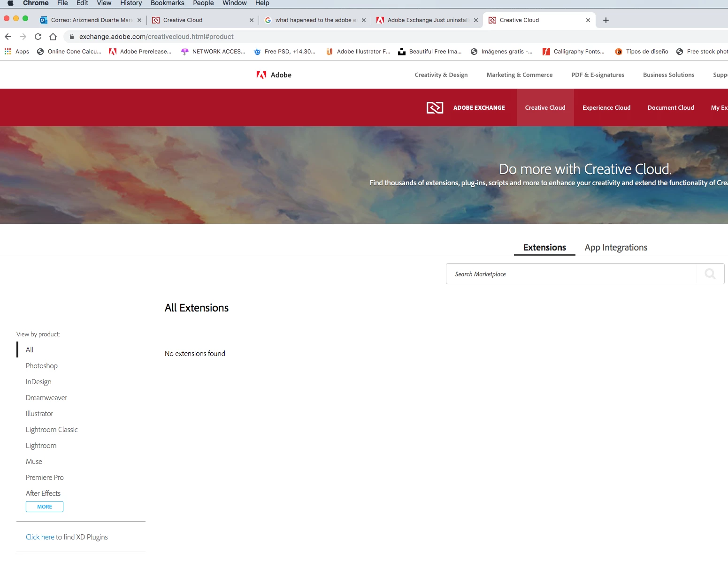The height and width of the screenshot is (562, 728).
Task: Filter extensions by Lightroom
Action: click(x=41, y=446)
